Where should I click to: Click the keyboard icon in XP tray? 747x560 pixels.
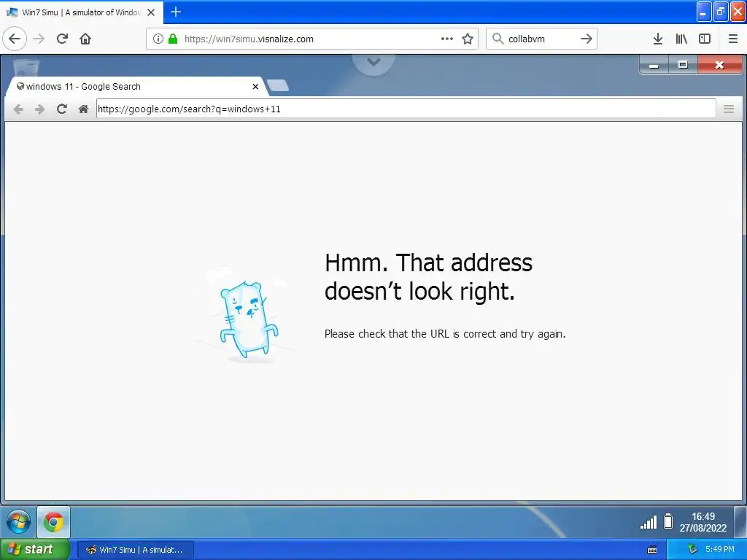pyautogui.click(x=652, y=550)
